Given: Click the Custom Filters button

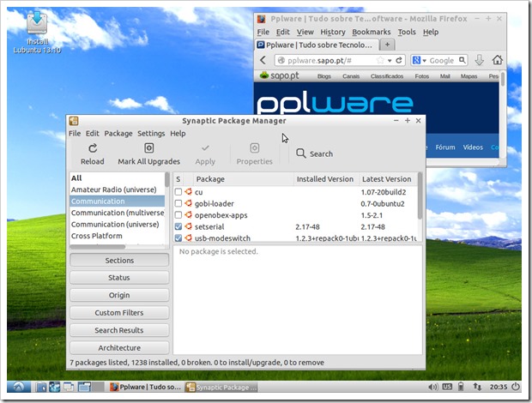Looking at the screenshot, I should coord(119,312).
